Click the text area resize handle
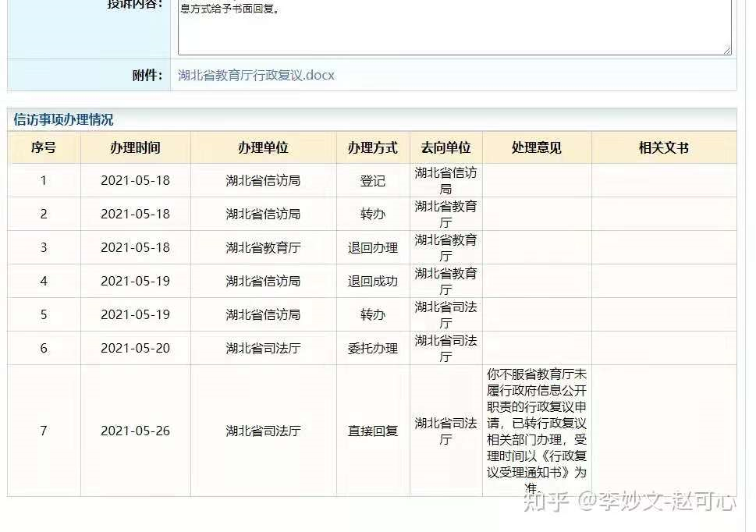This screenshot has width=756, height=532. click(x=727, y=50)
